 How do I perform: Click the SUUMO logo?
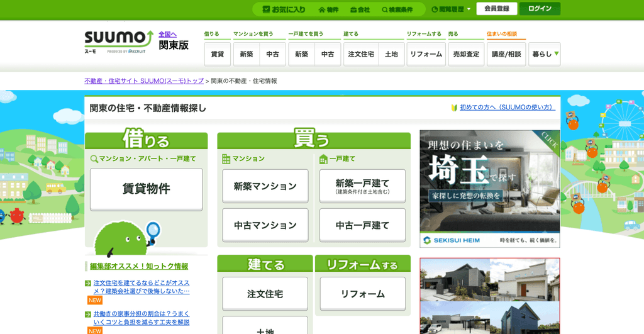(119, 42)
